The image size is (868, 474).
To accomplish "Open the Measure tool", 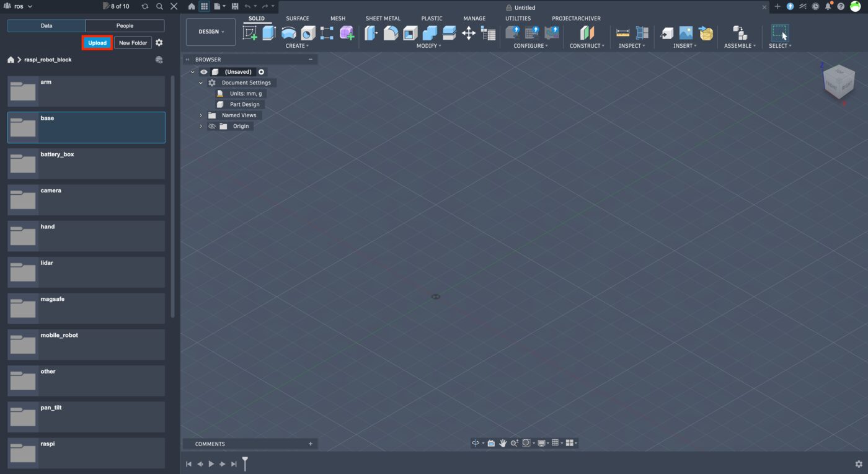I will (x=622, y=33).
